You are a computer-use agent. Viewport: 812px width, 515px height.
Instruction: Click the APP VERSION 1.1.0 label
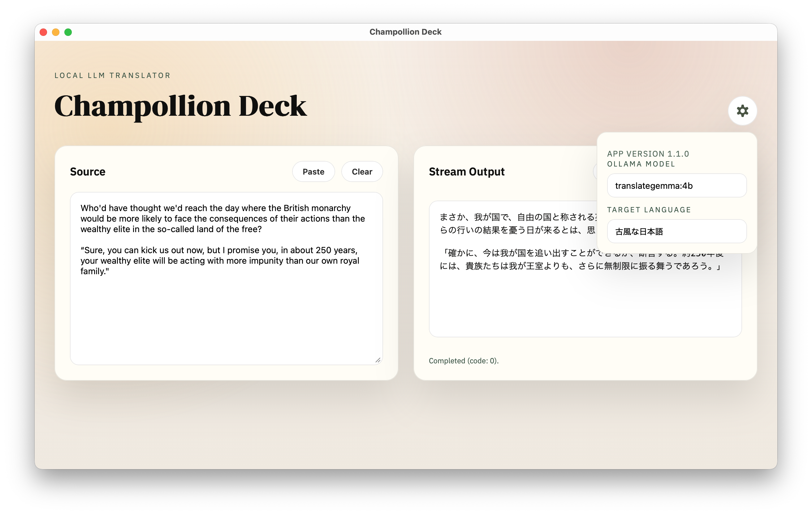pos(648,154)
